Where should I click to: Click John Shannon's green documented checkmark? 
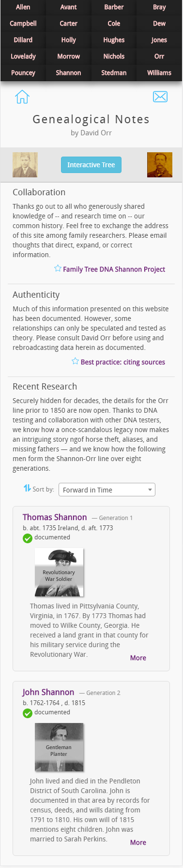[x=28, y=713]
